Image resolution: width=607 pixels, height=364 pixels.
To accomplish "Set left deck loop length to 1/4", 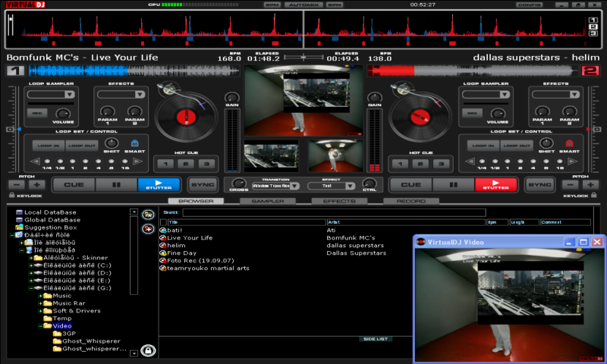I will coord(47,162).
